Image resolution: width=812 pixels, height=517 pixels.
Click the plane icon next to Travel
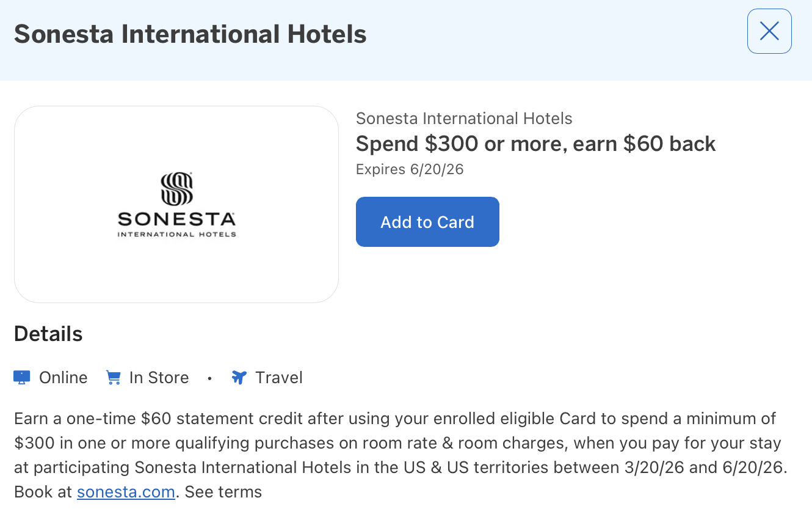(239, 377)
